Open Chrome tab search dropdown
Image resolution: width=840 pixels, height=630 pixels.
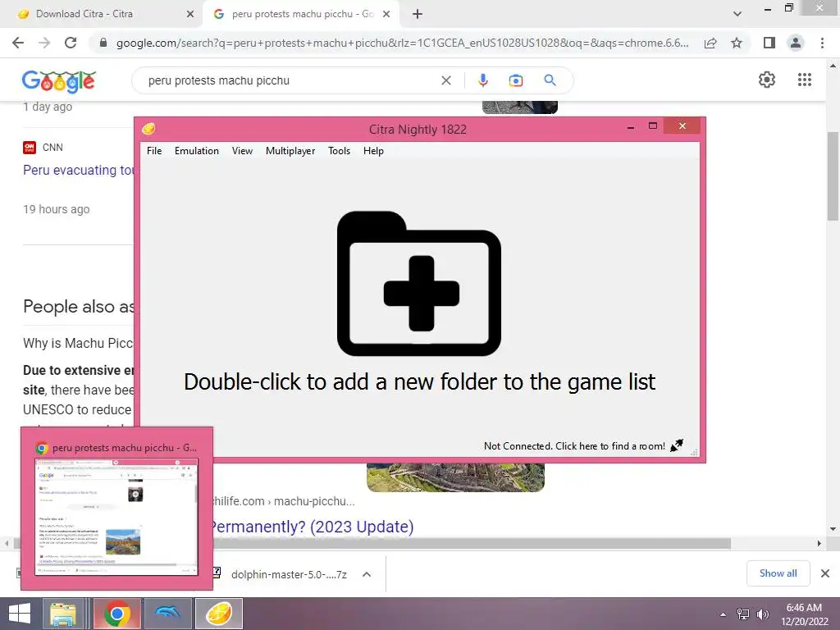(x=737, y=14)
